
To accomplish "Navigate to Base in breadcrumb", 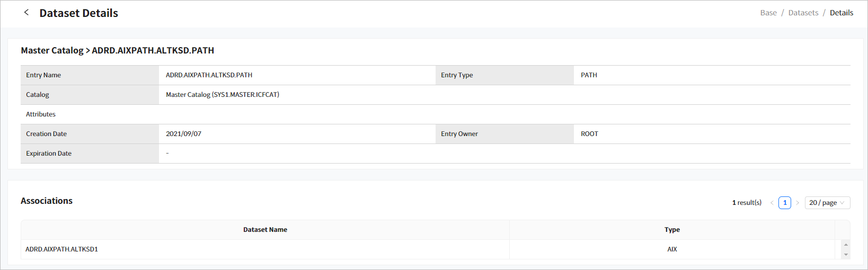I will click(768, 13).
